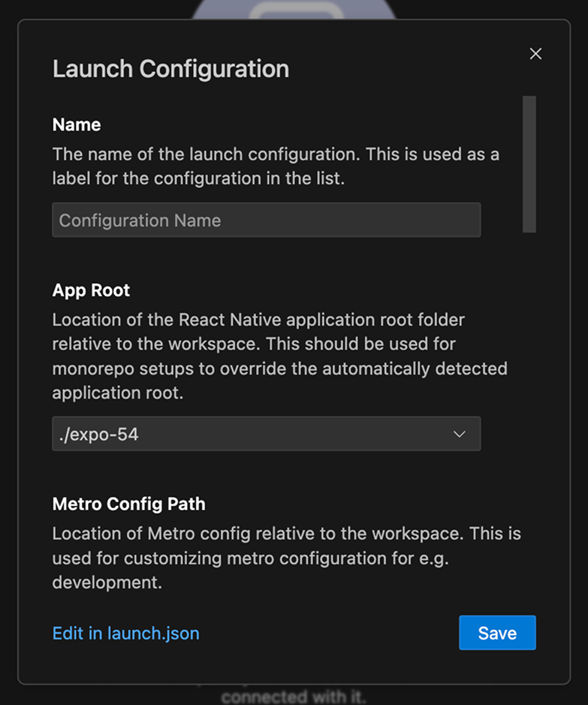This screenshot has width=588, height=705.
Task: Click the Launch Configuration title
Action: (170, 69)
